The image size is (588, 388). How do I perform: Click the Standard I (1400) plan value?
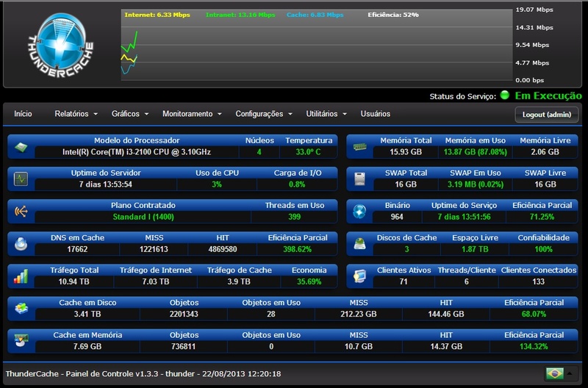(x=143, y=217)
